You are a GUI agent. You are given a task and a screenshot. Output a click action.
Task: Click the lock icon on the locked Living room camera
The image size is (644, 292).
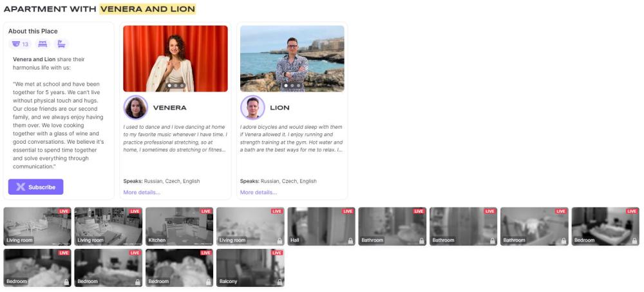coord(279,240)
